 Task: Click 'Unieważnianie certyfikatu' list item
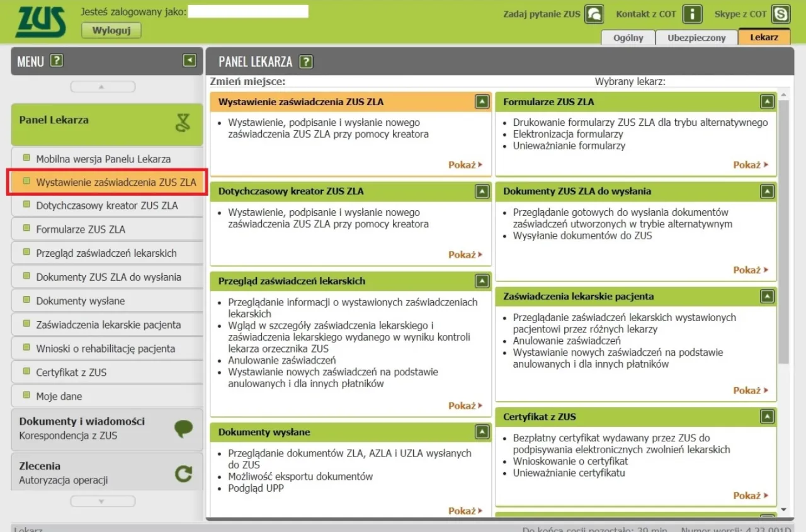coord(569,473)
